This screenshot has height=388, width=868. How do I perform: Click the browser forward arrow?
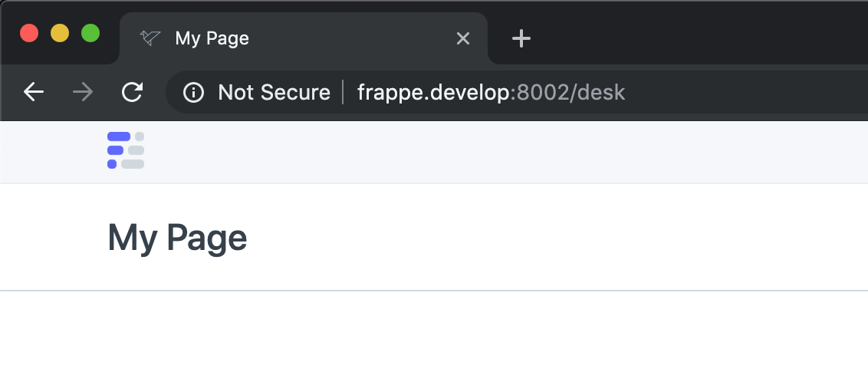coord(83,92)
